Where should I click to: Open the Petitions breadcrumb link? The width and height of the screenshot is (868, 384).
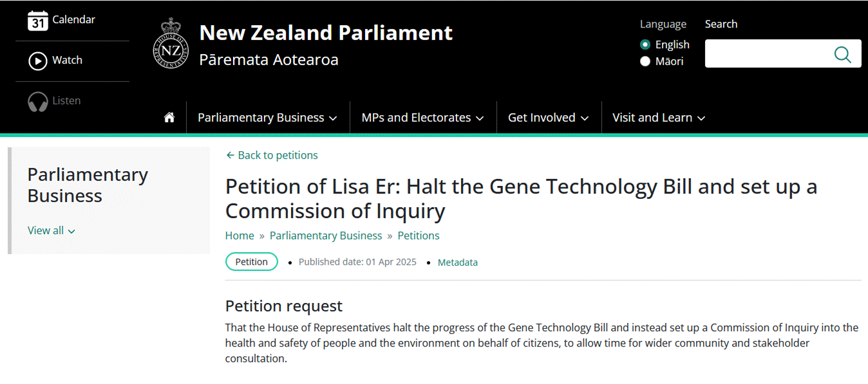[x=419, y=236]
